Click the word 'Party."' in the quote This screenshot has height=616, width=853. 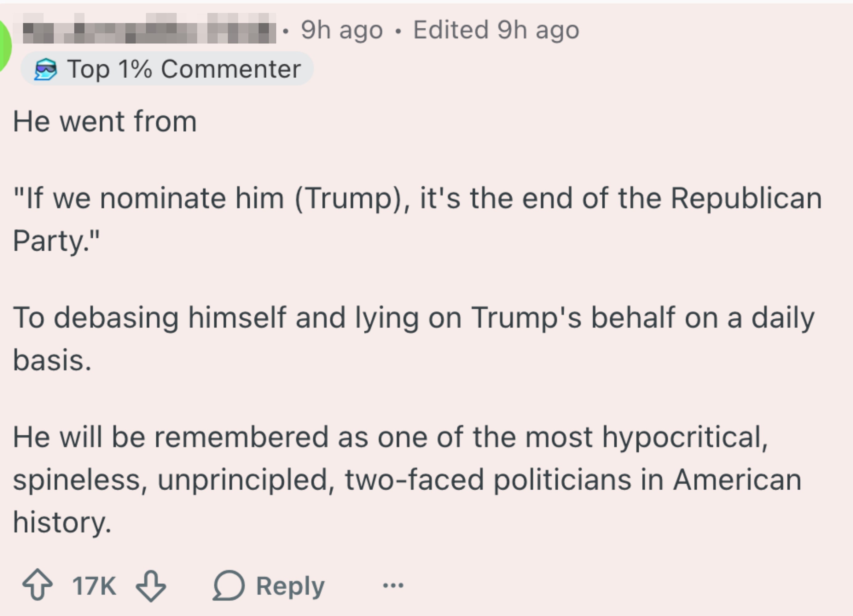[x=56, y=241]
